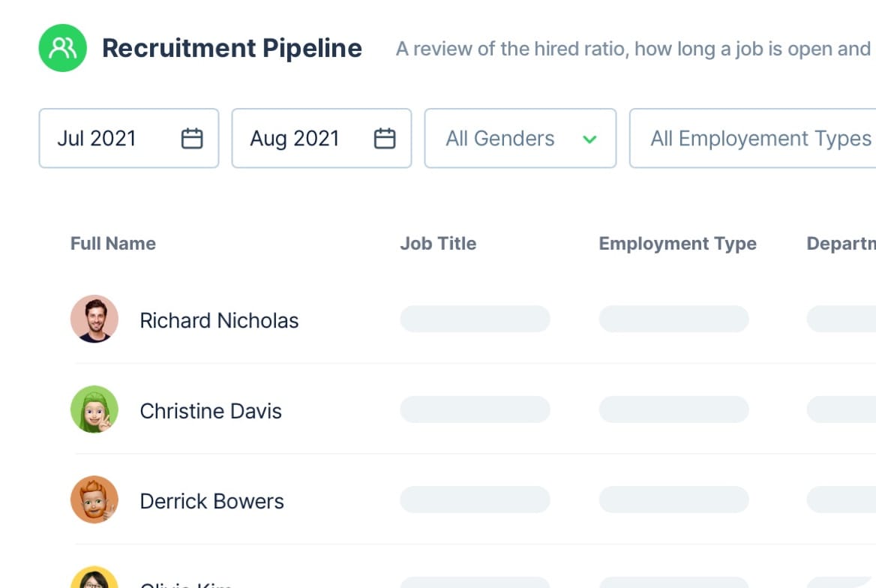This screenshot has height=588, width=876.
Task: Click the Department column header
Action: click(x=840, y=244)
